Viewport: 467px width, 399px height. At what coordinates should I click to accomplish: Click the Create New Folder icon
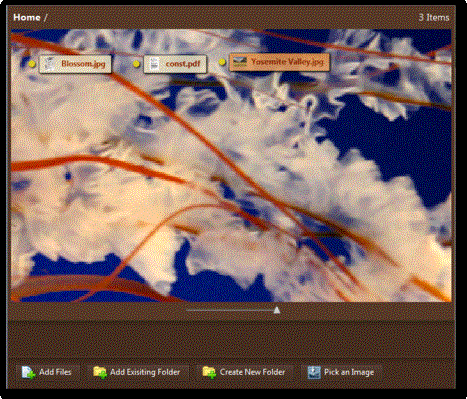point(209,372)
